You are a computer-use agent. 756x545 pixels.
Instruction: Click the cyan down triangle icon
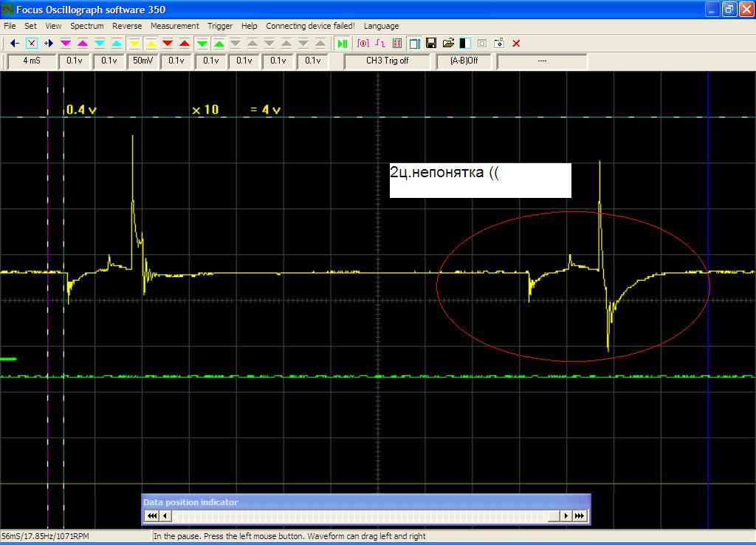[x=100, y=44]
